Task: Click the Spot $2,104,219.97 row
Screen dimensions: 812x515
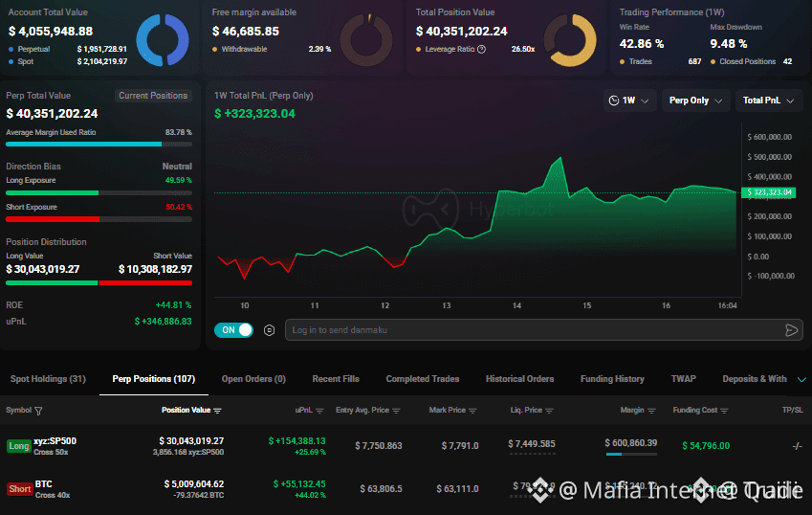Action: click(x=68, y=61)
